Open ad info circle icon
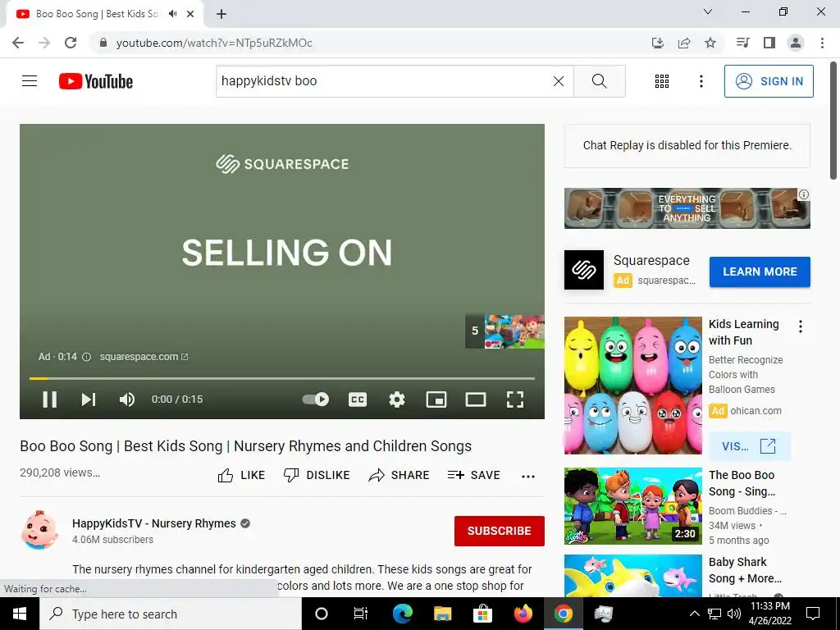 (x=86, y=357)
